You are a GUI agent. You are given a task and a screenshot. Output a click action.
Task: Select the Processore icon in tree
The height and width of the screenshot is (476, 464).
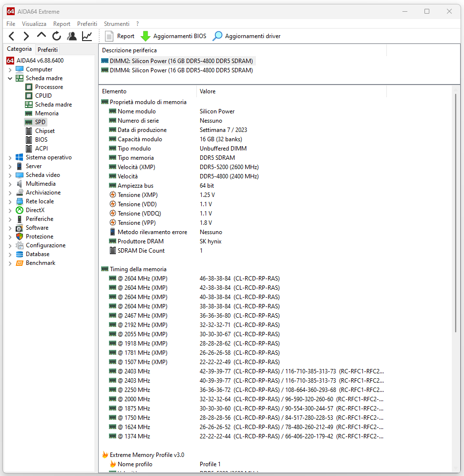pos(29,87)
